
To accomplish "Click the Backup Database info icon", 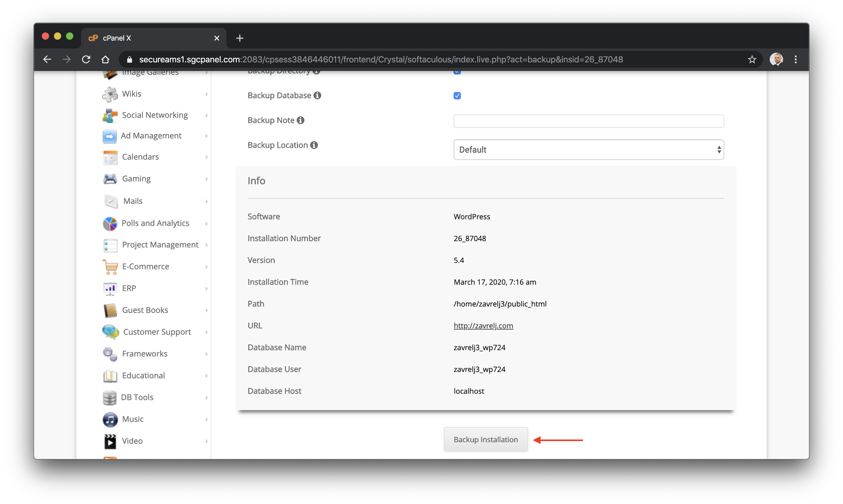I will [x=317, y=95].
